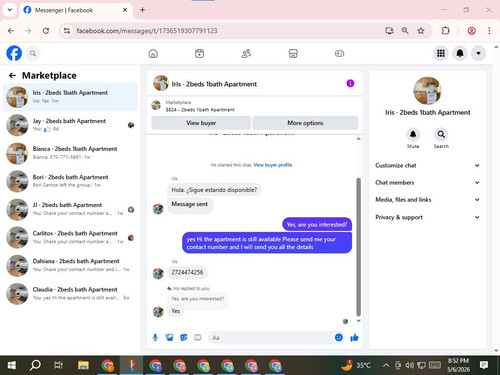This screenshot has width=500, height=375.
Task: Open the JJ - 2beds bath Apartment chat
Action: pyautogui.click(x=70, y=209)
